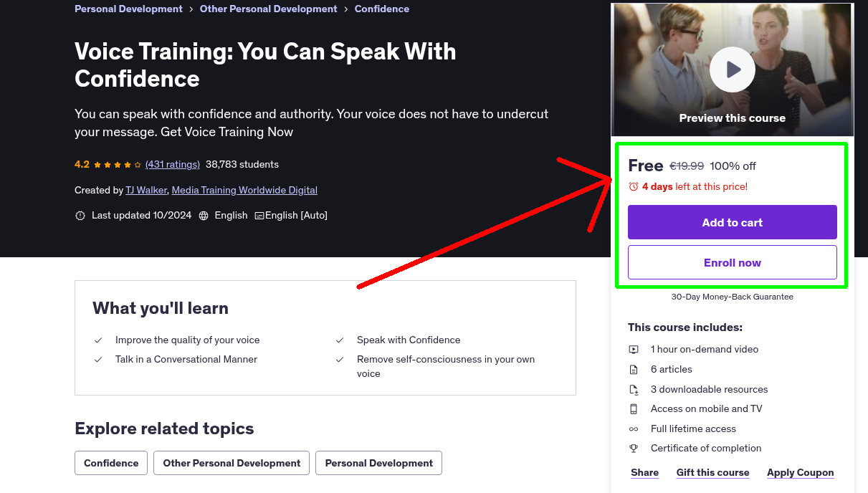868x493 pixels.
Task: Click the 1 hour on-demand video text
Action: (705, 350)
